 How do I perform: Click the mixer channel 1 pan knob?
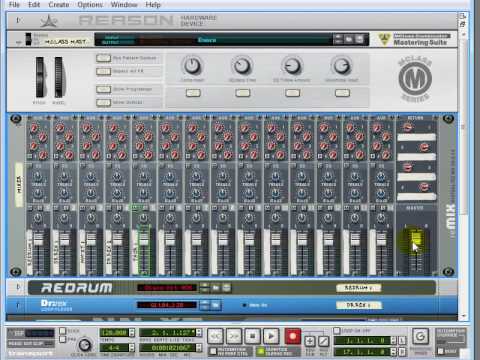tap(38, 218)
